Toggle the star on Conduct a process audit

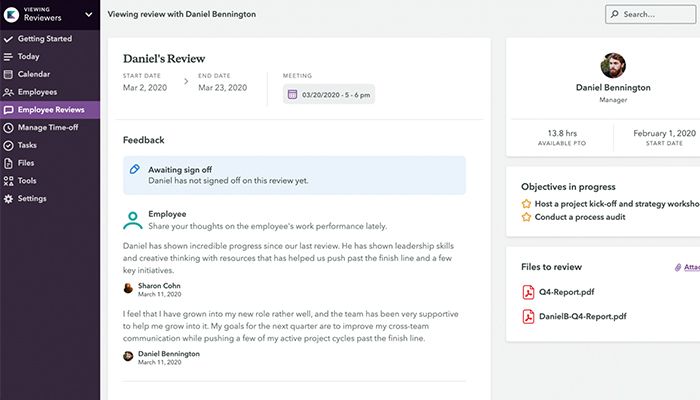(526, 217)
